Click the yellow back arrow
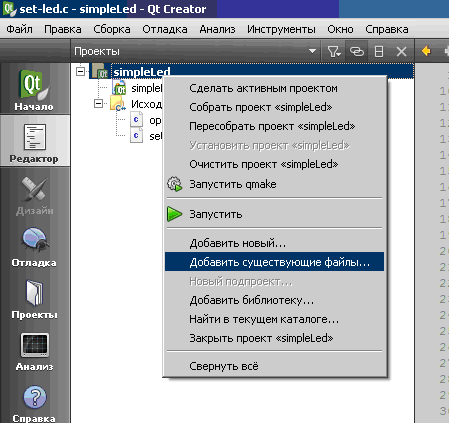This screenshot has width=449, height=423. click(426, 51)
